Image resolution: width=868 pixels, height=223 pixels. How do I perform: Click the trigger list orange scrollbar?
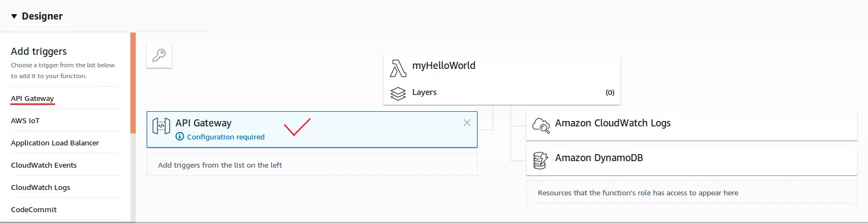(x=133, y=82)
